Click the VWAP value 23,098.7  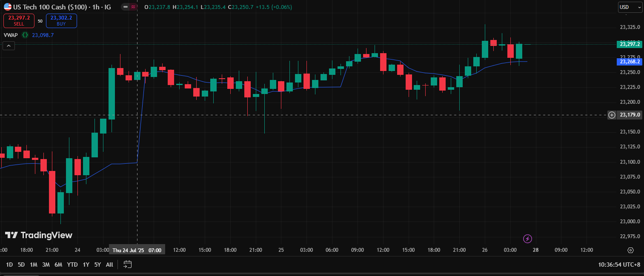(x=43, y=35)
